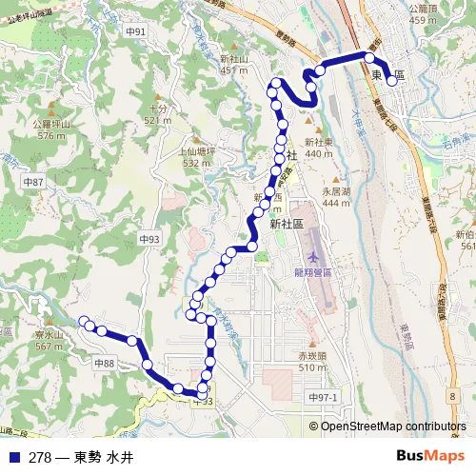The width and height of the screenshot is (476, 476).
Task: Click the 中87 road shield
Action: coord(33,182)
